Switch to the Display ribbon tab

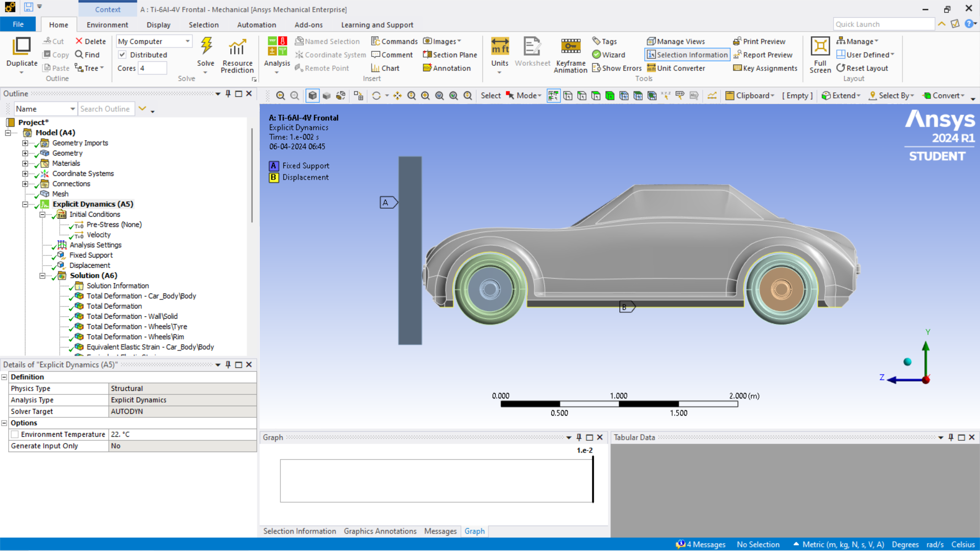(158, 24)
